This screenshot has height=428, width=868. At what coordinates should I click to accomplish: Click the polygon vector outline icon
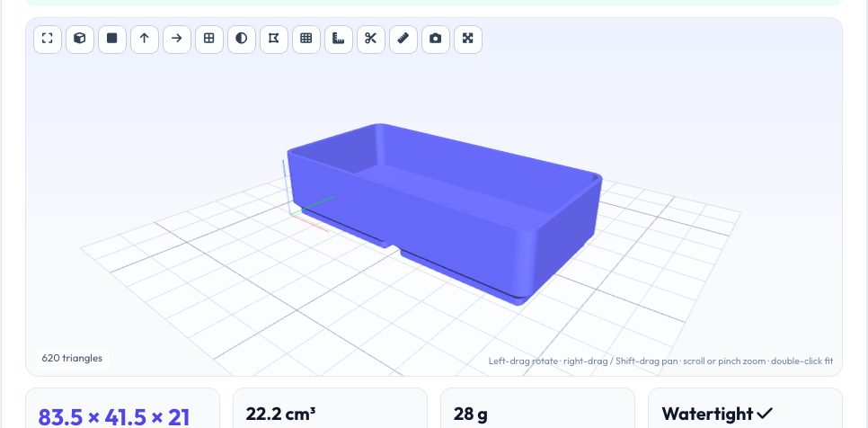click(274, 40)
